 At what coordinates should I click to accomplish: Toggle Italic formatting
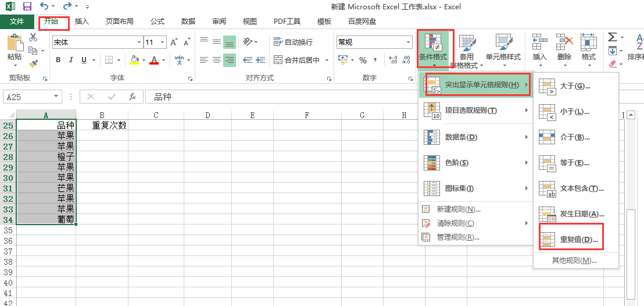tap(71, 60)
